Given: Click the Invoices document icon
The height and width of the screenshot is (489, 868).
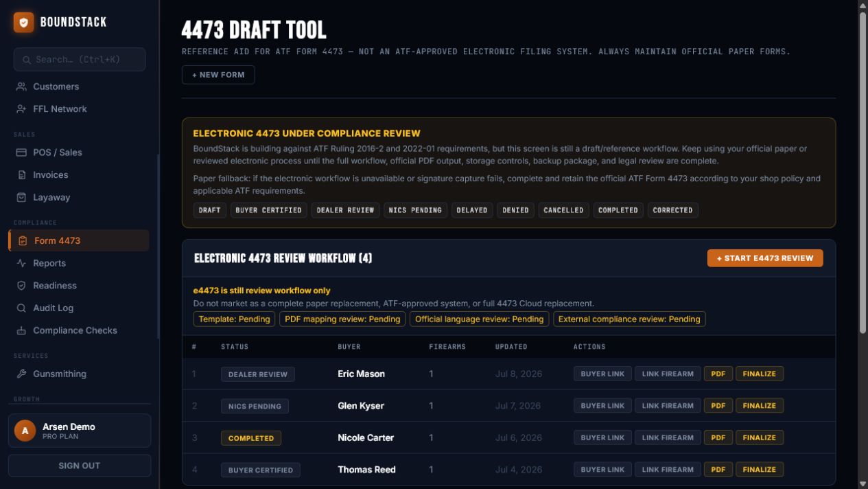Looking at the screenshot, I should [x=21, y=175].
